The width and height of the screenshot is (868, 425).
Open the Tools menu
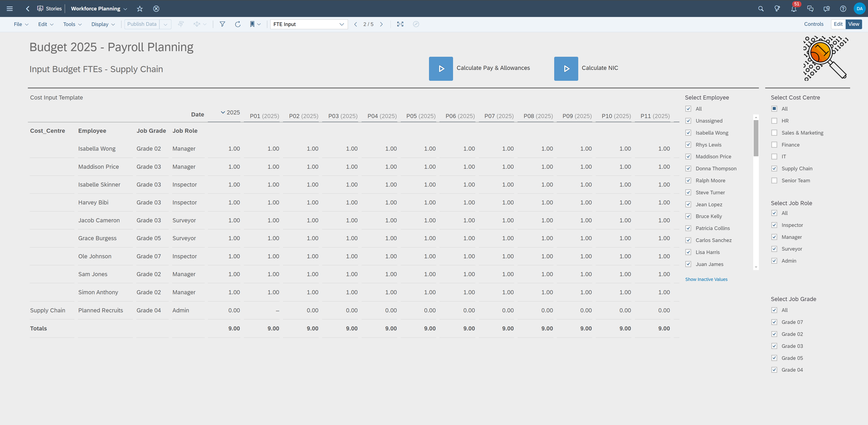click(72, 24)
